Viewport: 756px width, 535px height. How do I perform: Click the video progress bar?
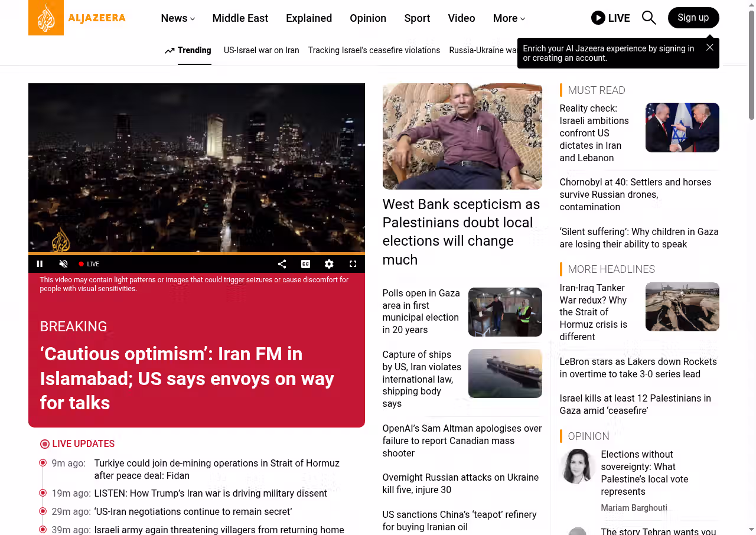click(x=196, y=253)
